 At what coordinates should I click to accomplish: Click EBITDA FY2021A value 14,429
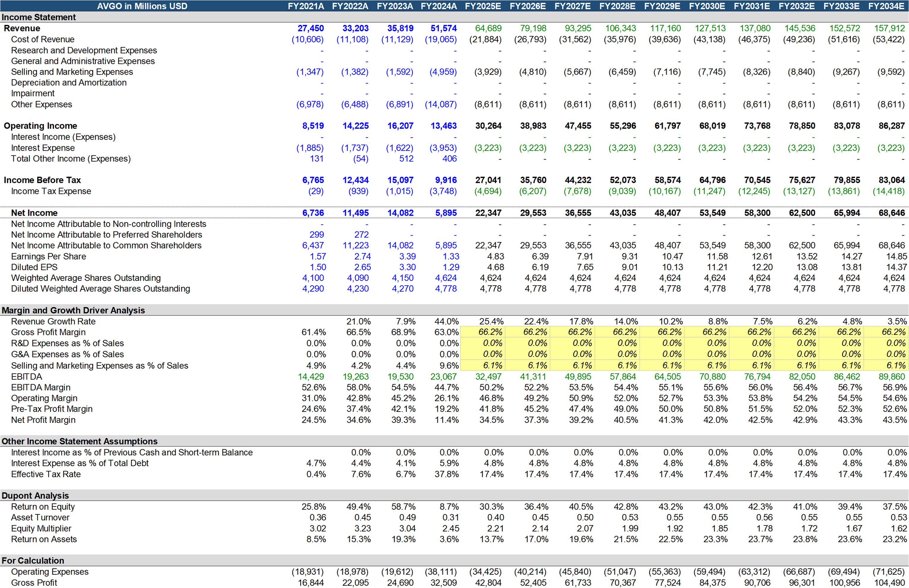(311, 376)
